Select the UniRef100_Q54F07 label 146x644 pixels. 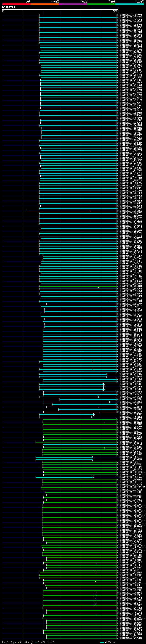tap(131, 419)
